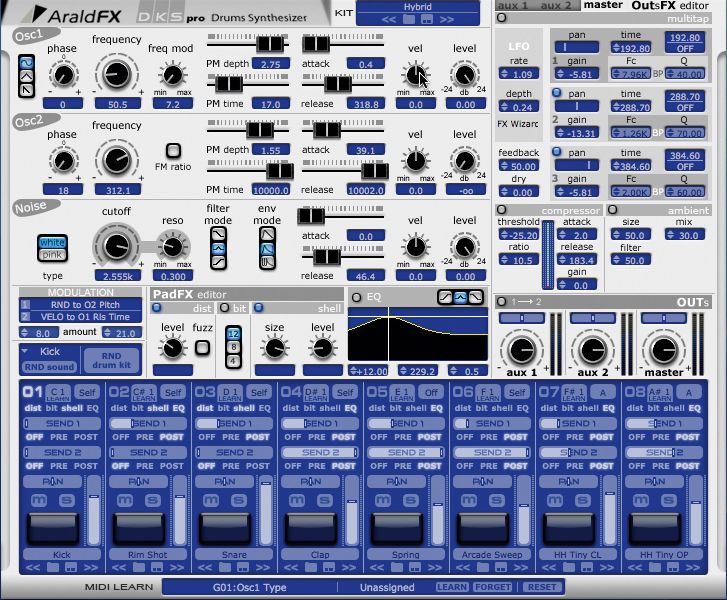Screen dimensions: 727x600
Task: Solo pad 04 Clap
Action: [325, 500]
